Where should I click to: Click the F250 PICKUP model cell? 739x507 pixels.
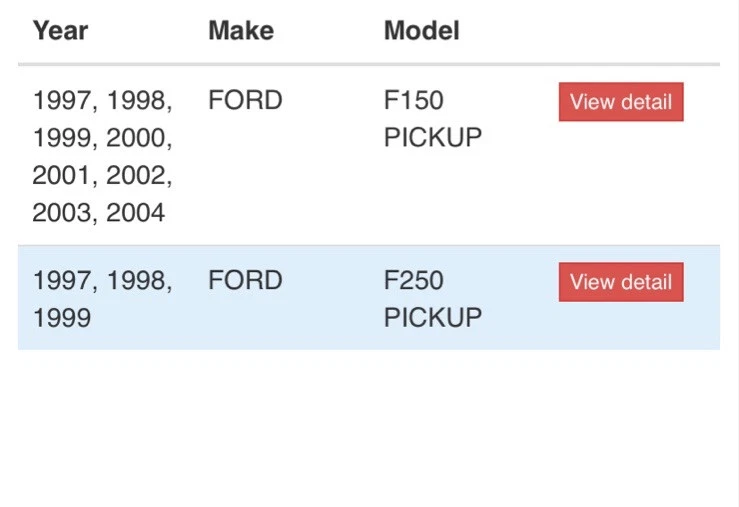(x=432, y=298)
